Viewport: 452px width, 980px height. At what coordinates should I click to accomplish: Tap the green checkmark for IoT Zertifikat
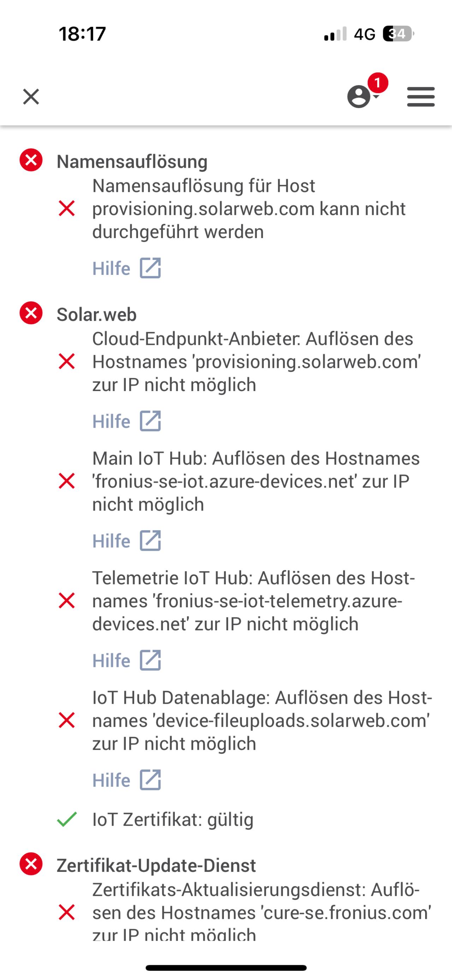[66, 819]
